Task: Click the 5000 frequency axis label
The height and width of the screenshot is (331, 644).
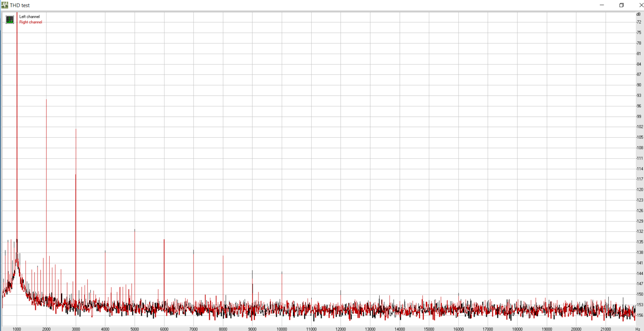Action: point(135,329)
